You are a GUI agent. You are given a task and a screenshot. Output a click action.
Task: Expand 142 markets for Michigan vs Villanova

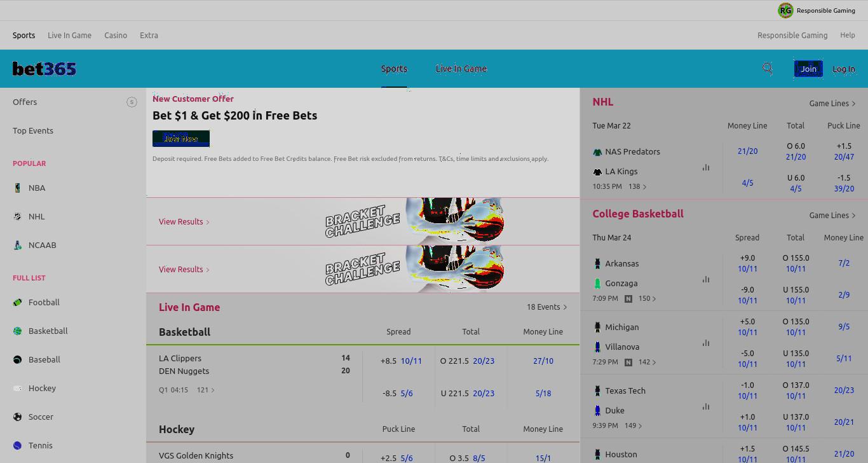[x=648, y=362]
